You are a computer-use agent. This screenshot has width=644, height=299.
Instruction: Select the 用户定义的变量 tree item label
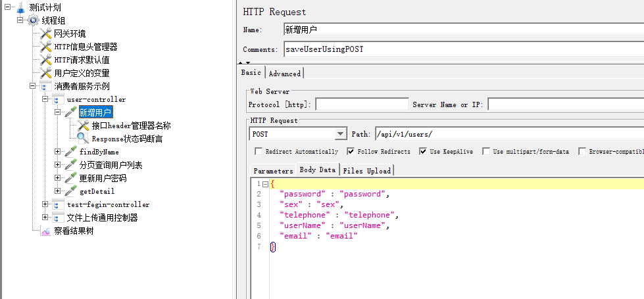(x=82, y=73)
